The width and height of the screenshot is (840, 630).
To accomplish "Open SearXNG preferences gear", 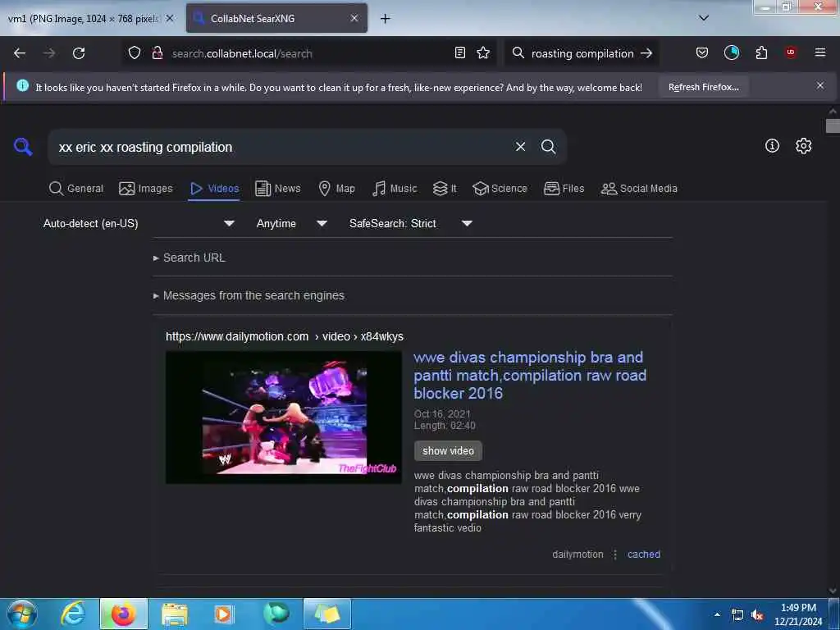I will coord(804,146).
